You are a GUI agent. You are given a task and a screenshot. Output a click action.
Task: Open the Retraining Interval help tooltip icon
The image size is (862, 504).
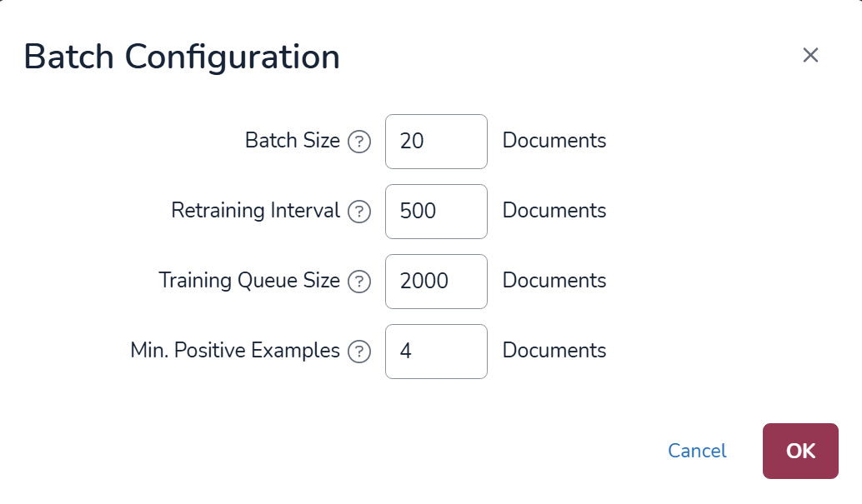[358, 212]
